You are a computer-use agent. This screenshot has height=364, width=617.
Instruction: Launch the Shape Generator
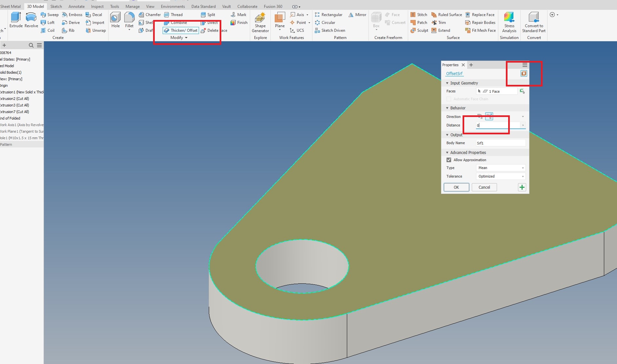point(260,22)
